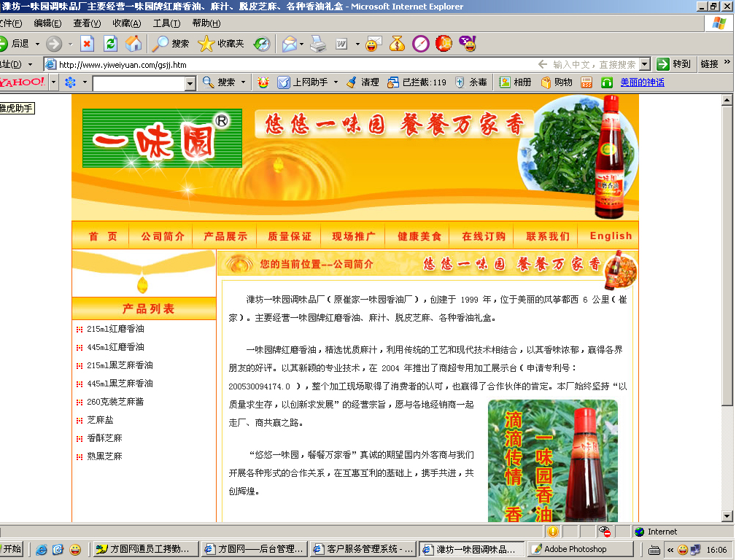Expand Yahoo search box dropdown arrow
Screen dimensions: 747x560
click(x=190, y=84)
